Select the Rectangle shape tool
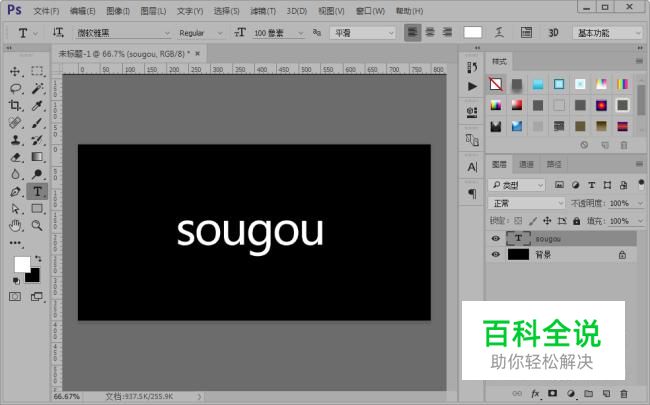 37,209
